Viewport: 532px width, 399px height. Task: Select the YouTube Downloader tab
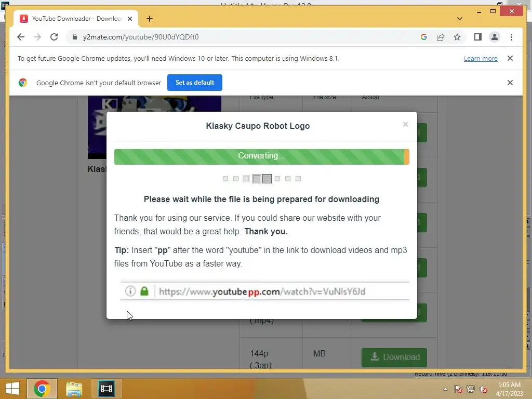[75, 19]
